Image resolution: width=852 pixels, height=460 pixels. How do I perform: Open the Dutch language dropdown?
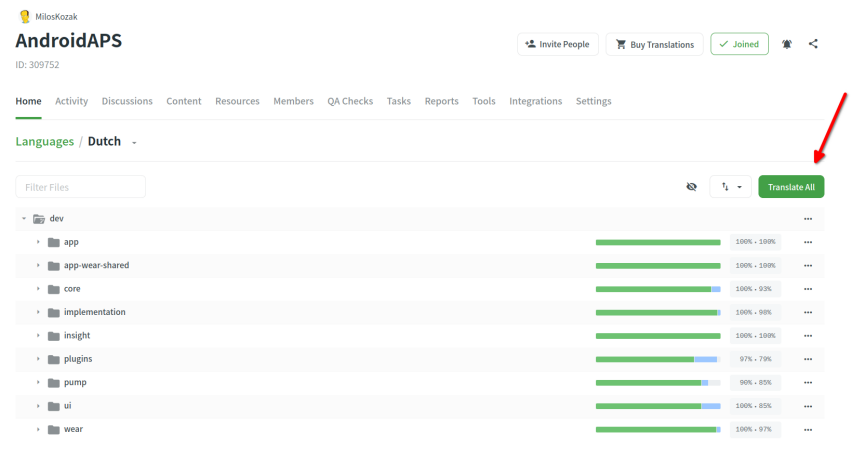[134, 142]
